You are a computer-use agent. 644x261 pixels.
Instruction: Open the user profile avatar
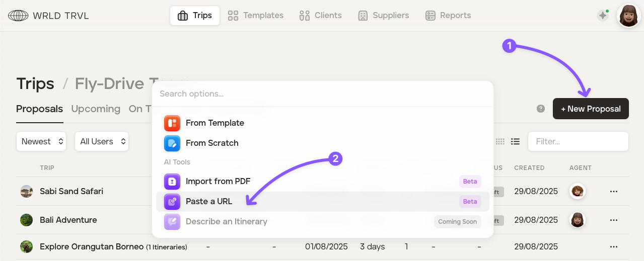pos(628,16)
